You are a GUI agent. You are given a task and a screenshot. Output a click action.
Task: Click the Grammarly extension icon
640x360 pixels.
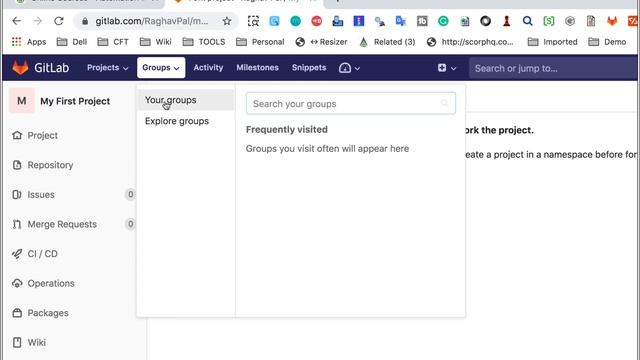click(443, 21)
